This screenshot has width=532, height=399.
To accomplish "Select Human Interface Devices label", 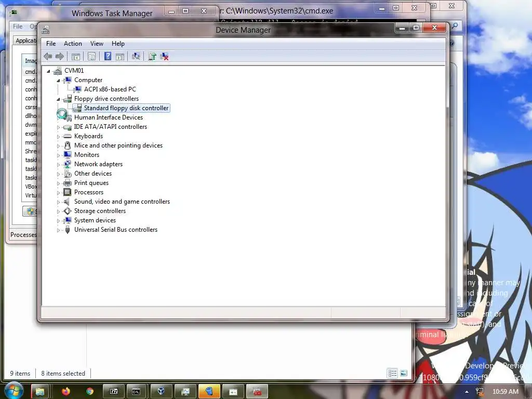I will (109, 117).
